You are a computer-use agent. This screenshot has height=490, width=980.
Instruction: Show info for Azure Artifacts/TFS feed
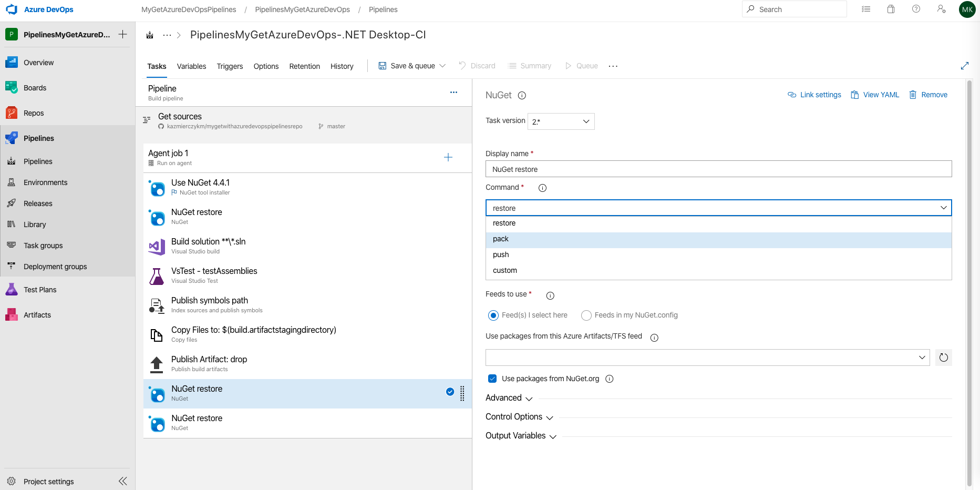click(x=654, y=338)
